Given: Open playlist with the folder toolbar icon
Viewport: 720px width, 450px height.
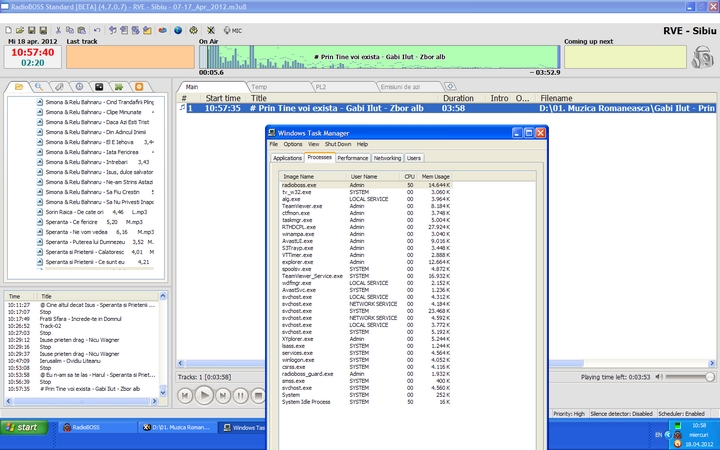Looking at the screenshot, I should coord(20,30).
